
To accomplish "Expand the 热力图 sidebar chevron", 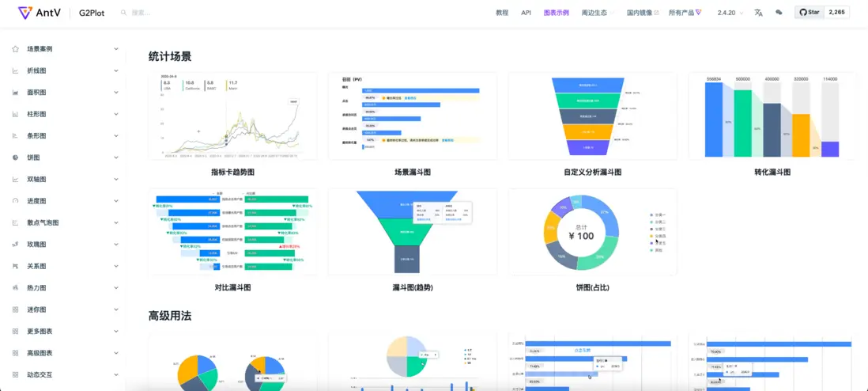I will 116,288.
